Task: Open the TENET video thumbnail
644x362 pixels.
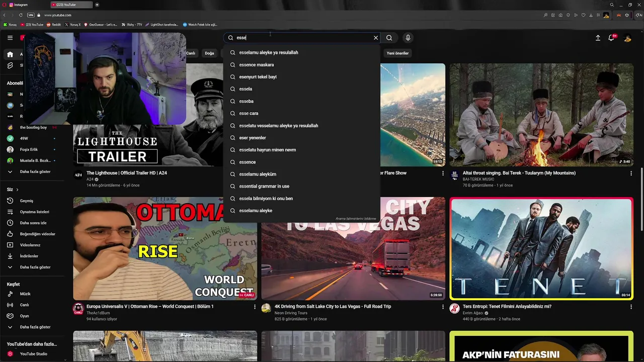Action: [x=541, y=248]
